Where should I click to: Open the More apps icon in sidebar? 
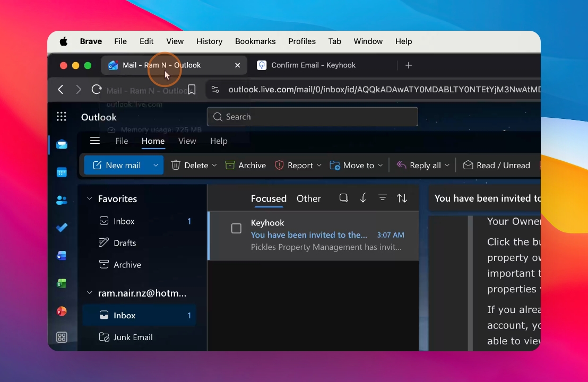[x=62, y=337]
